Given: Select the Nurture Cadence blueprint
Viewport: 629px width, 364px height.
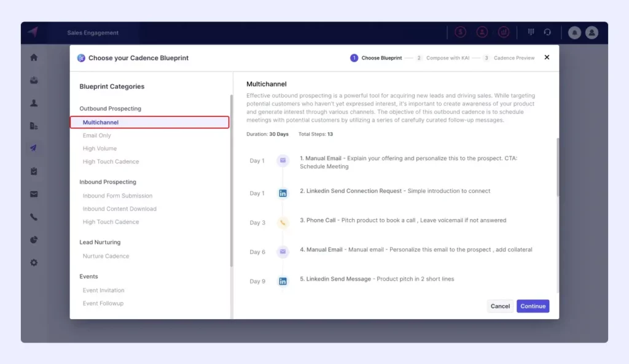Looking at the screenshot, I should coord(106,256).
